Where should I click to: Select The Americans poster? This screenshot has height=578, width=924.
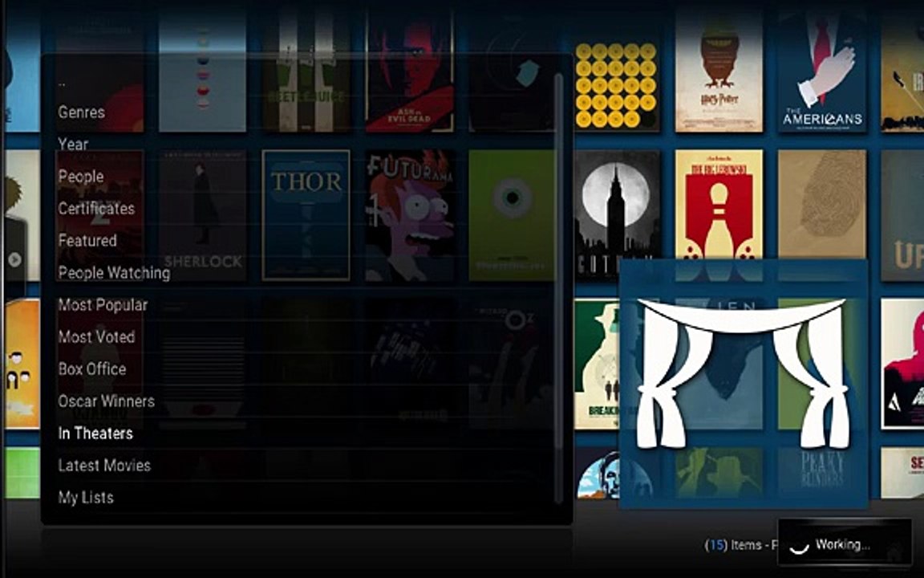coord(822,70)
